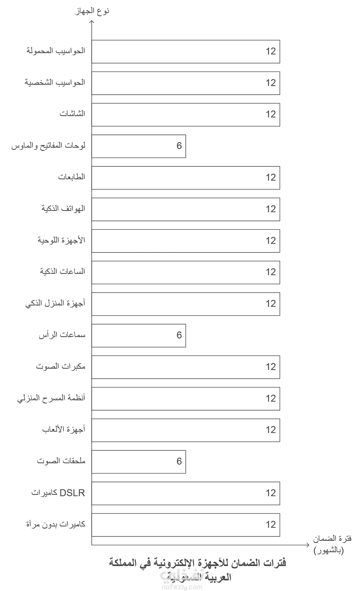Click the سماعات الرأس 6-month bar

[x=139, y=335]
